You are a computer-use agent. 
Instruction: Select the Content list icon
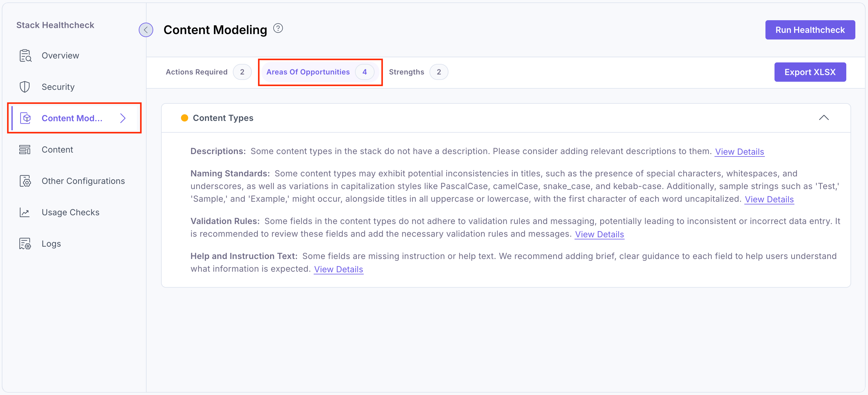[x=25, y=149]
